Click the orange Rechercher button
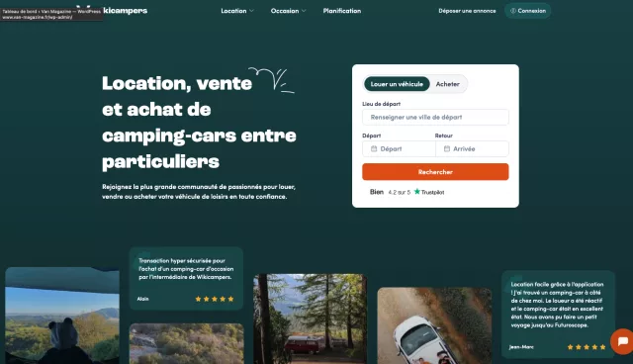The width and height of the screenshot is (633, 364). [x=435, y=172]
